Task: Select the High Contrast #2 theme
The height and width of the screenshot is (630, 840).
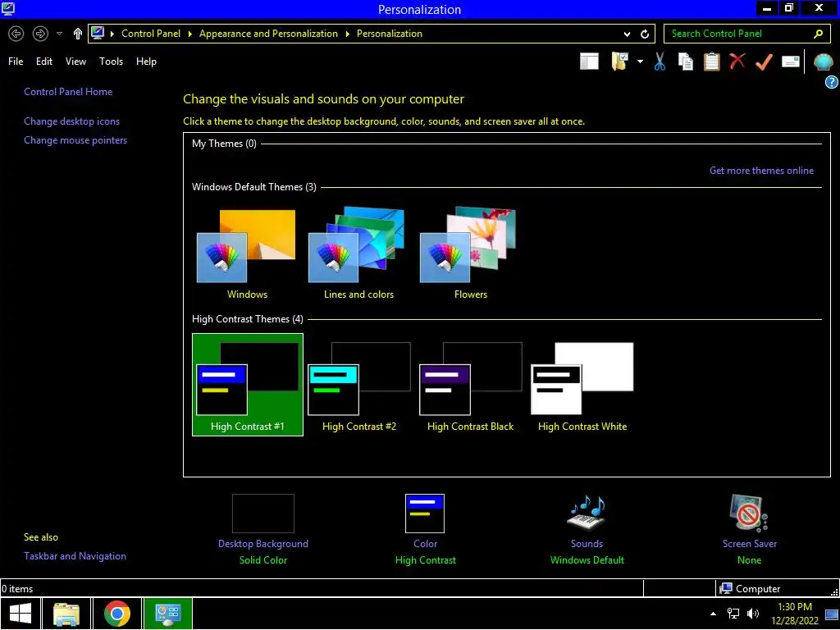Action: tap(359, 385)
